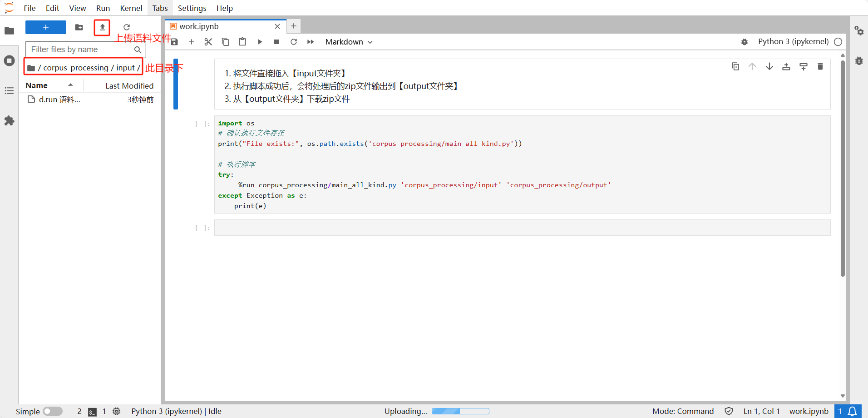Viewport: 868px width, 418px height.
Task: Click the Uploading progress bar
Action: pyautogui.click(x=460, y=411)
